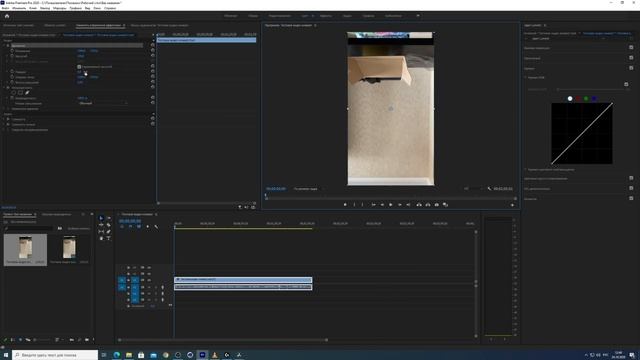The image size is (640, 360).
Task: Open timeline display settings wrench
Action: click(156, 227)
